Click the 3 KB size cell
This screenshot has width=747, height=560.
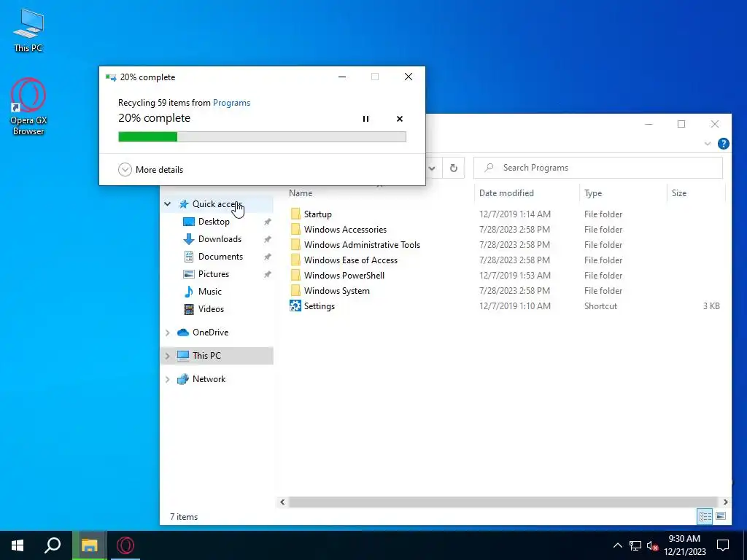[x=711, y=306]
